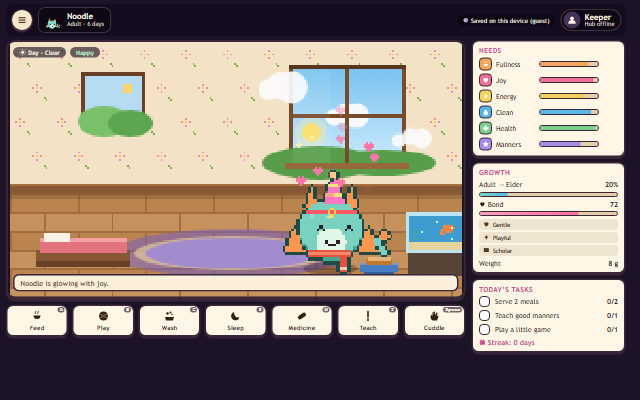Screen dimensions: 640x400
Task: Click the GROWTH panel heading
Action: [494, 173]
